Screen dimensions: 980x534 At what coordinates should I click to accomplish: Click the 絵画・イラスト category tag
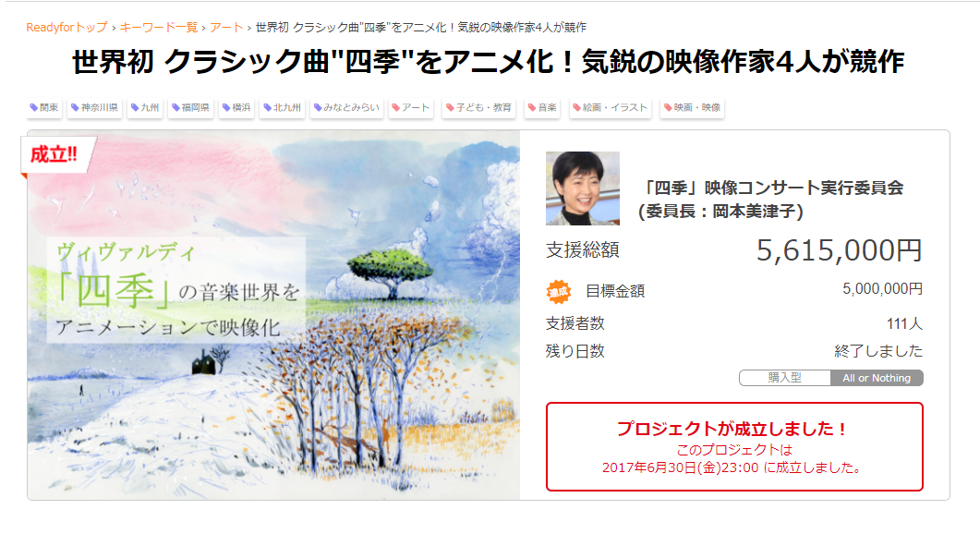pos(610,107)
